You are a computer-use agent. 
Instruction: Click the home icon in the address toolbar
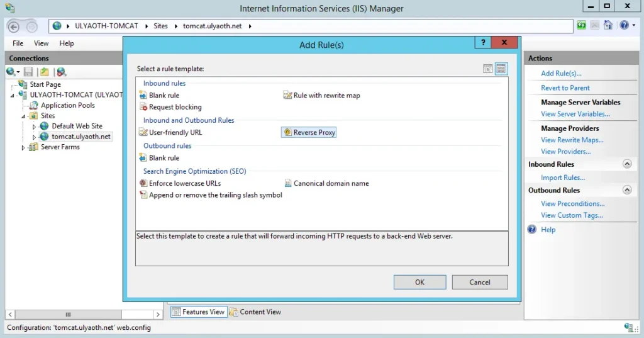coord(608,26)
